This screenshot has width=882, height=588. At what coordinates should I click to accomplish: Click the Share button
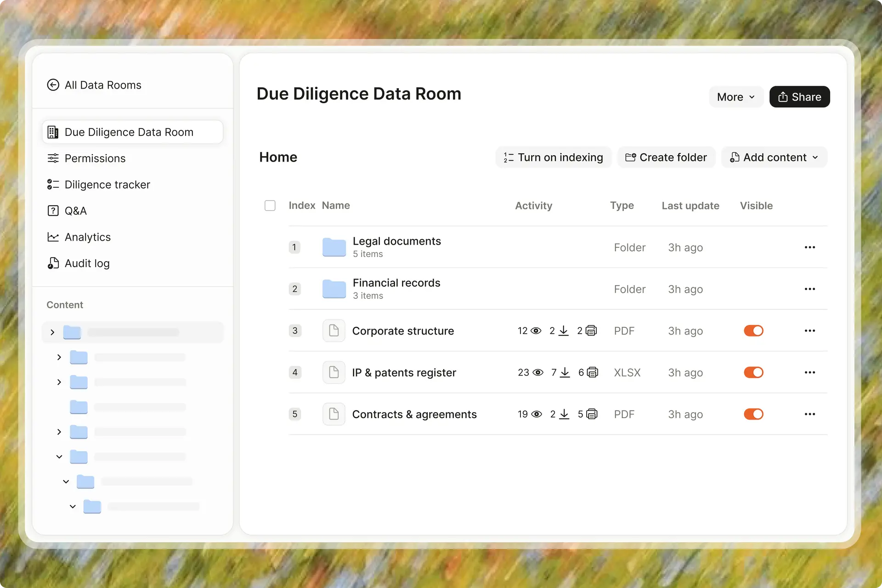[799, 97]
